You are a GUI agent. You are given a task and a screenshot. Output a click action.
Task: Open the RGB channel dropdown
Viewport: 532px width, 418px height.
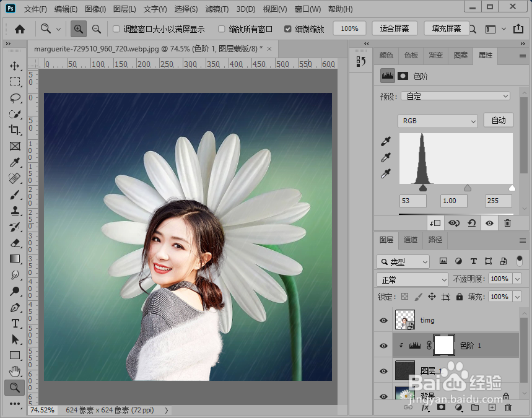click(x=437, y=120)
